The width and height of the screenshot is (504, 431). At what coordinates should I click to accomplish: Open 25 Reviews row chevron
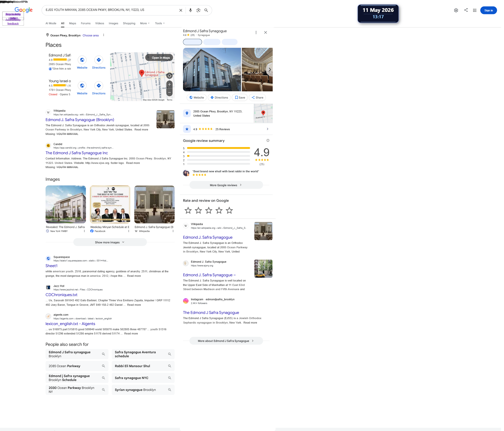click(267, 129)
